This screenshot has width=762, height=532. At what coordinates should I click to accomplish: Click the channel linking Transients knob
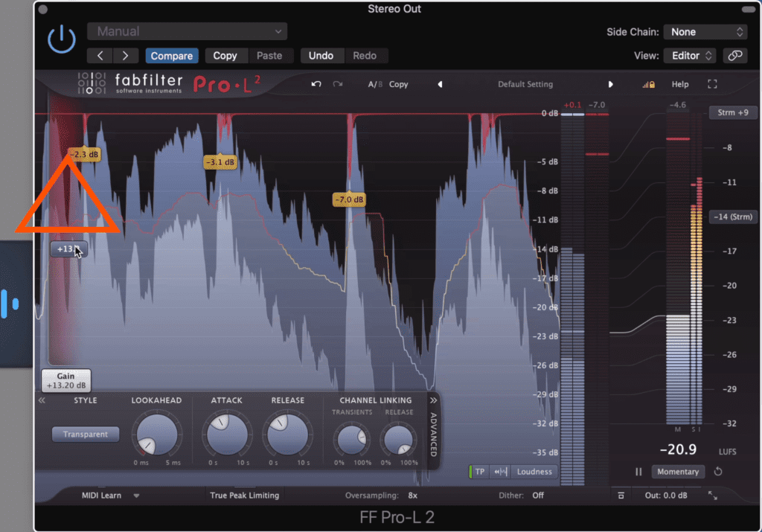[351, 439]
